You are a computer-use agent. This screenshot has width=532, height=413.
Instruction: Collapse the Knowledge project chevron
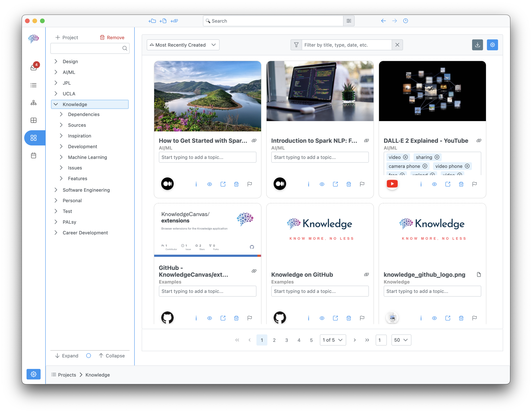tap(56, 104)
